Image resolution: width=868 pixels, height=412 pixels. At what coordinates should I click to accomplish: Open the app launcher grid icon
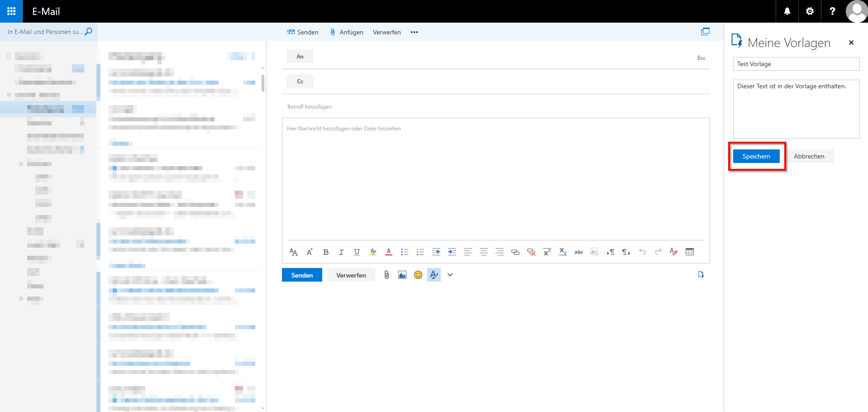click(x=11, y=11)
